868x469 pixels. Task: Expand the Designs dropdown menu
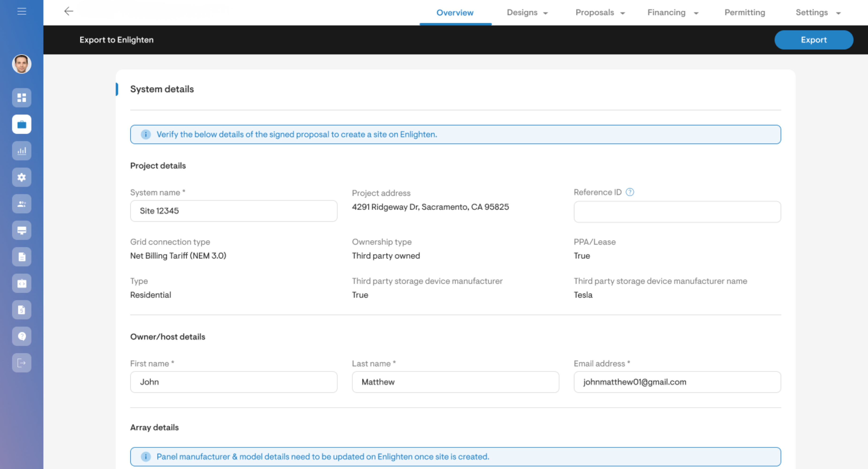527,12
